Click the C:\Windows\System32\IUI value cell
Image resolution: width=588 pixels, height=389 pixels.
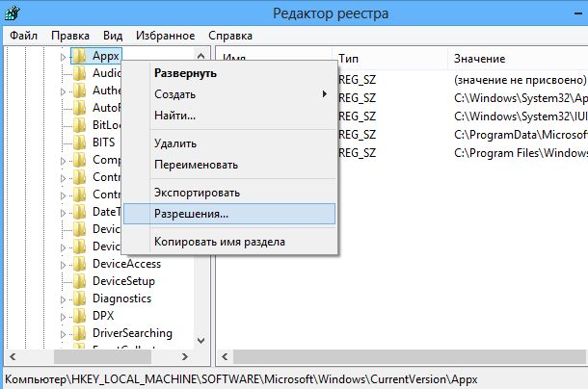click(x=521, y=117)
